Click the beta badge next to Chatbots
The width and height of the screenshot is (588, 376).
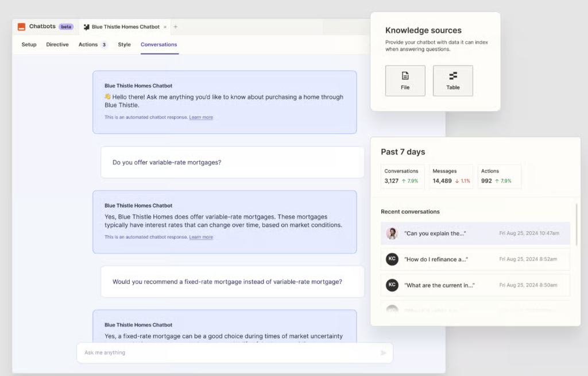[x=66, y=26]
